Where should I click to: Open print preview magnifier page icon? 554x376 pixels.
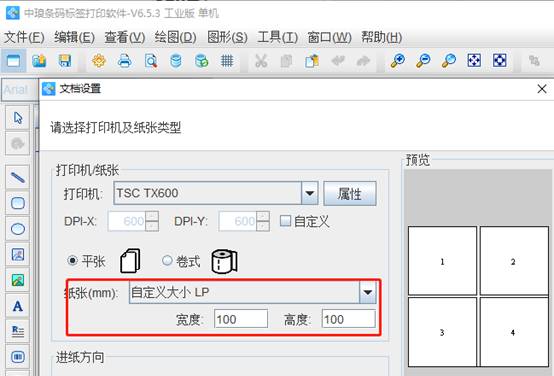pos(151,61)
